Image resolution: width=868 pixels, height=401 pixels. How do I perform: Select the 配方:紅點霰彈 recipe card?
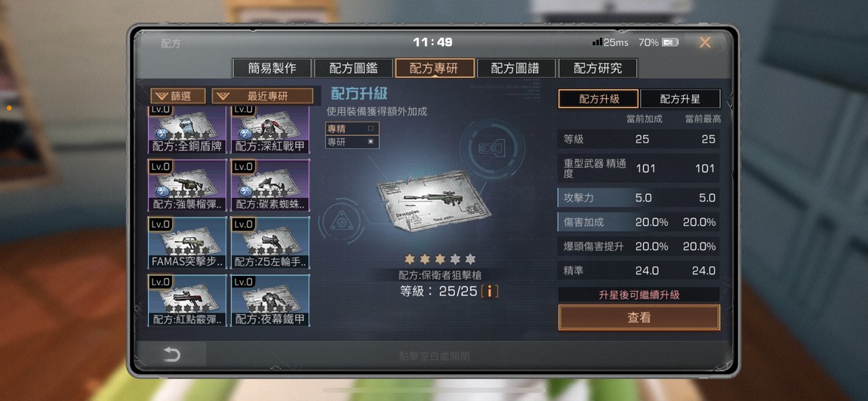pos(187,301)
